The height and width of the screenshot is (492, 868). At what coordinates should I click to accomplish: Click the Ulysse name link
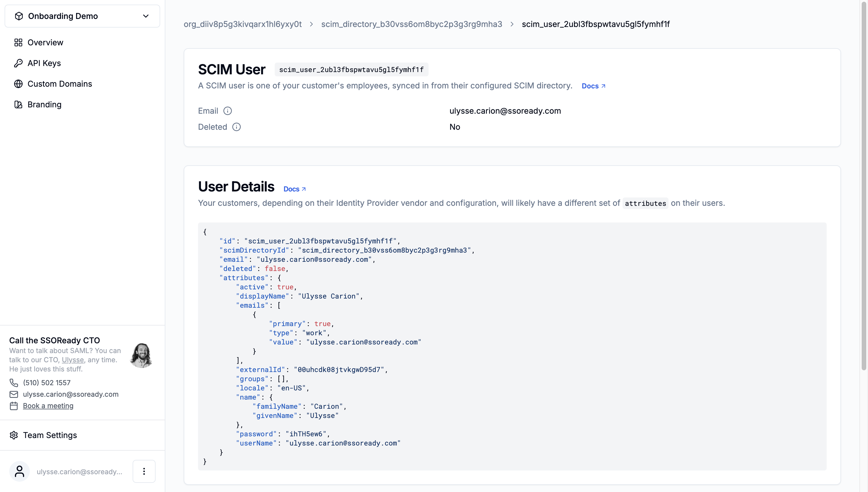click(x=73, y=360)
